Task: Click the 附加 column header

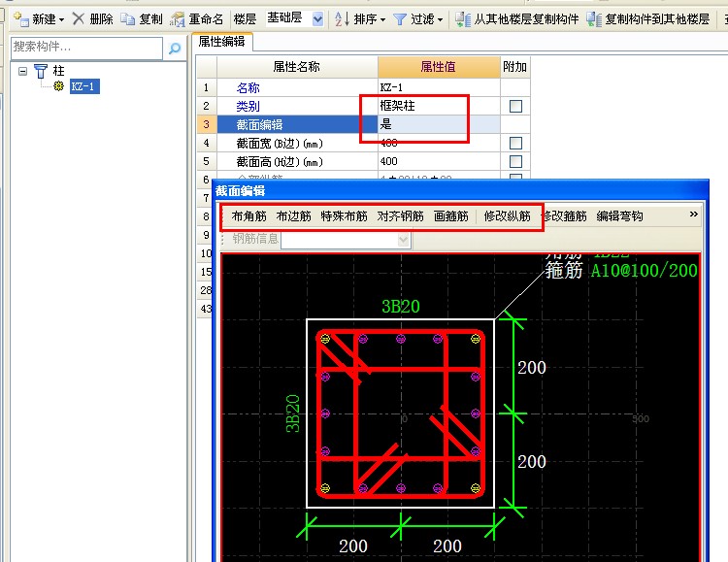Action: 514,67
